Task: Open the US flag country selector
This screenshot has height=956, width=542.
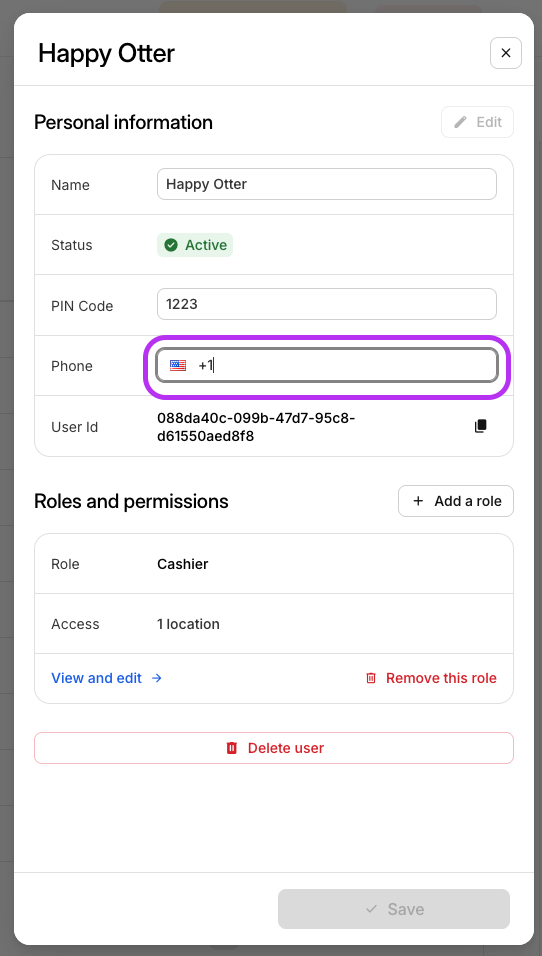Action: coord(178,366)
